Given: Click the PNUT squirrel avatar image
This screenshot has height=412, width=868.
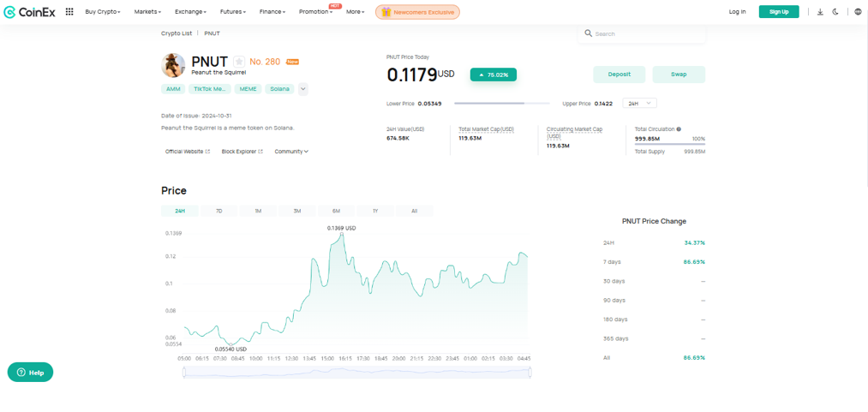Looking at the screenshot, I should tap(173, 65).
